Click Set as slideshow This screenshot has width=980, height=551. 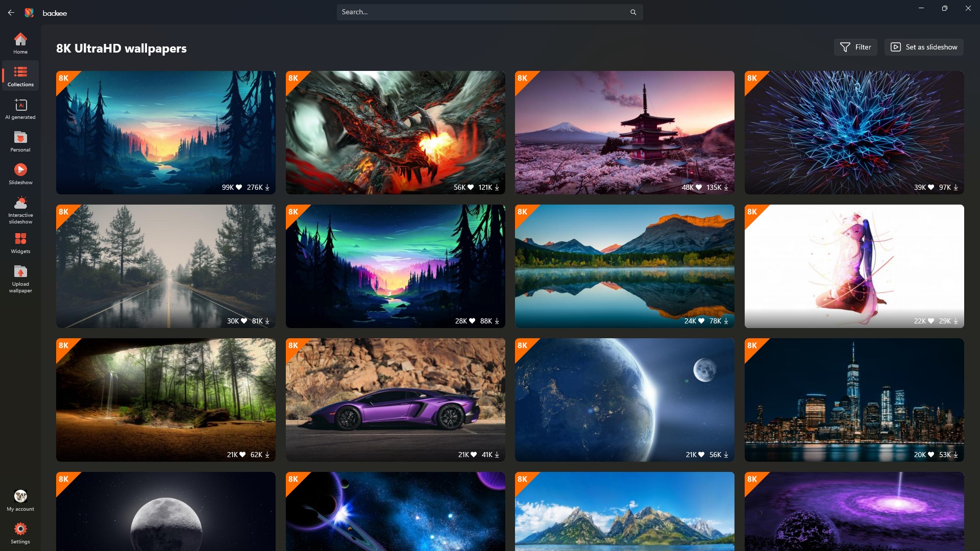923,47
